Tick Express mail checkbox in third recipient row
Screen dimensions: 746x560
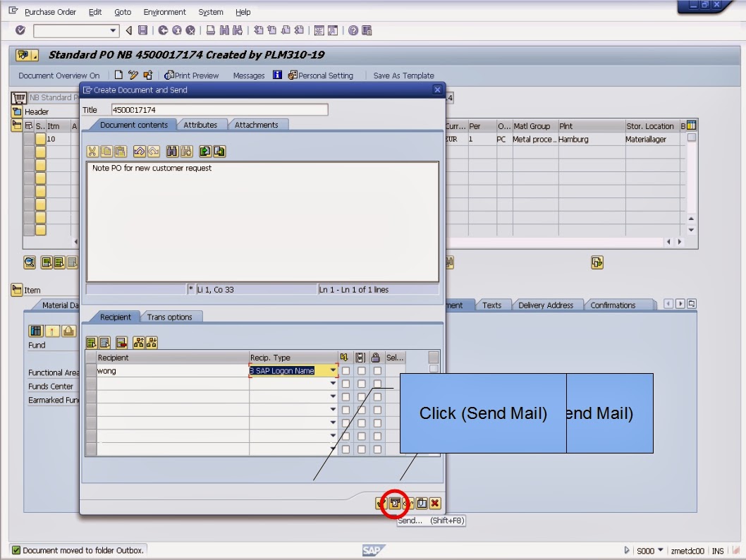[x=346, y=397]
